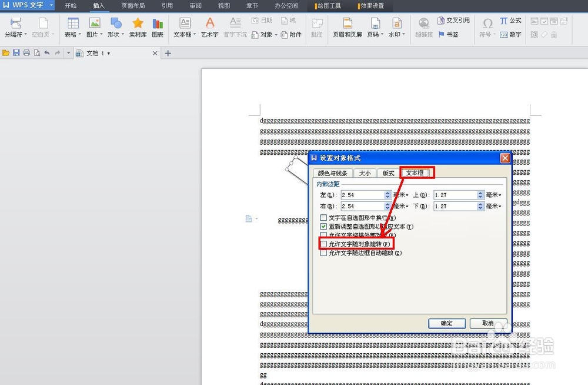This screenshot has height=385, width=588.
Task: Open unit dropdown 毫米 next to 下 field
Action: click(494, 206)
